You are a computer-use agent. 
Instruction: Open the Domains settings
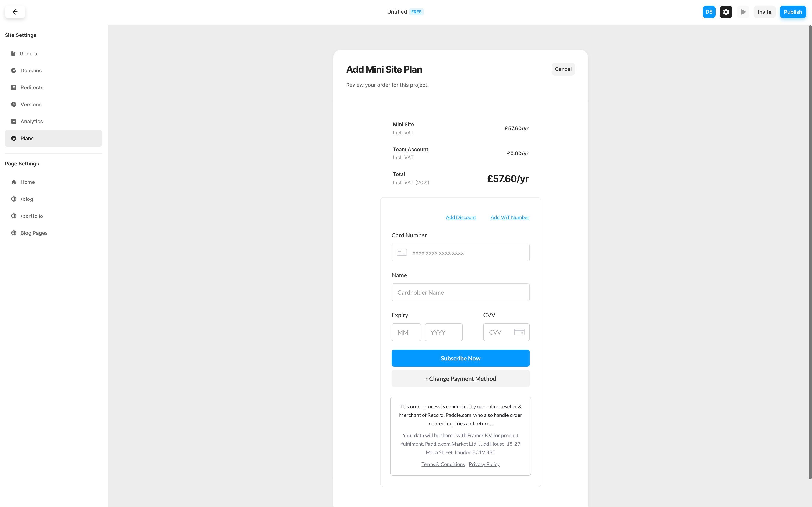[31, 70]
